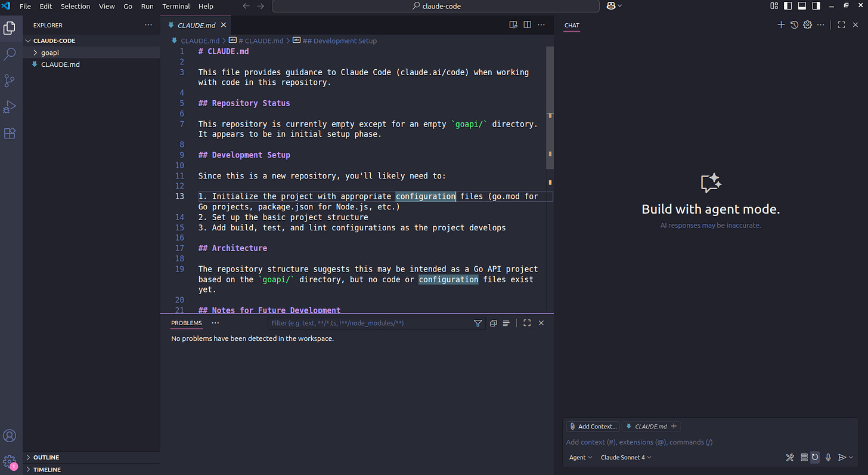Toggle Primary Side Bar visibility
Image resolution: width=868 pixels, height=475 pixels.
pyautogui.click(x=788, y=6)
